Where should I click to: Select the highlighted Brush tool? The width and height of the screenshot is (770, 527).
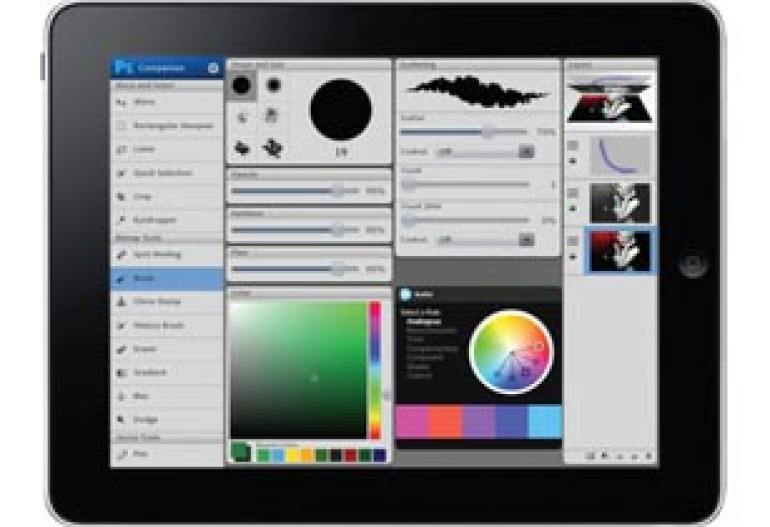(x=167, y=278)
